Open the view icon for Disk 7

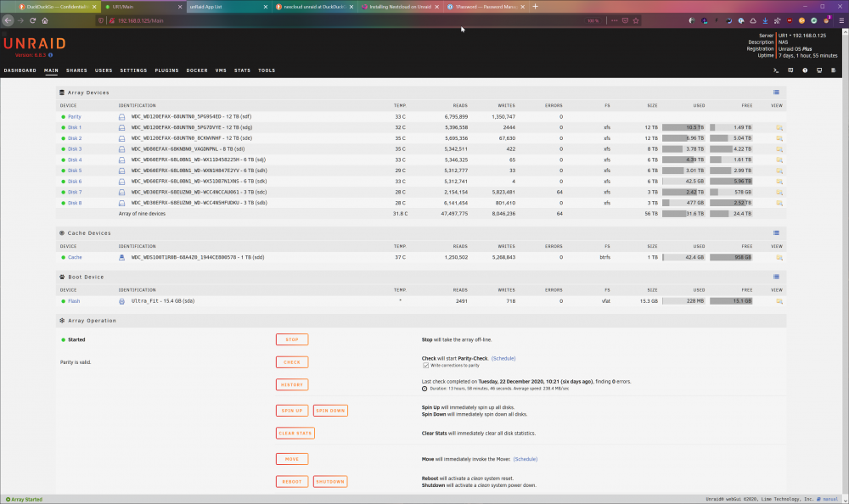(779, 192)
